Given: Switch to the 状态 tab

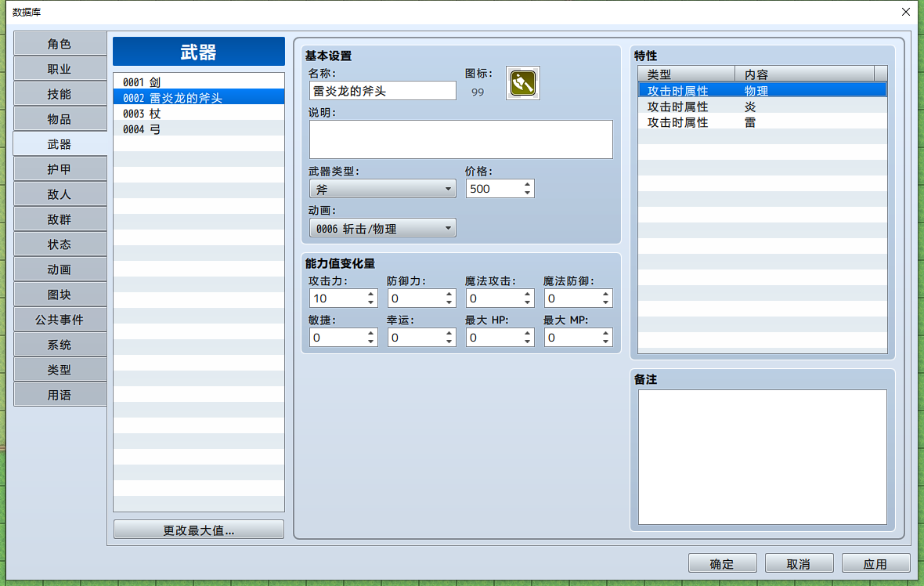Looking at the screenshot, I should point(60,244).
